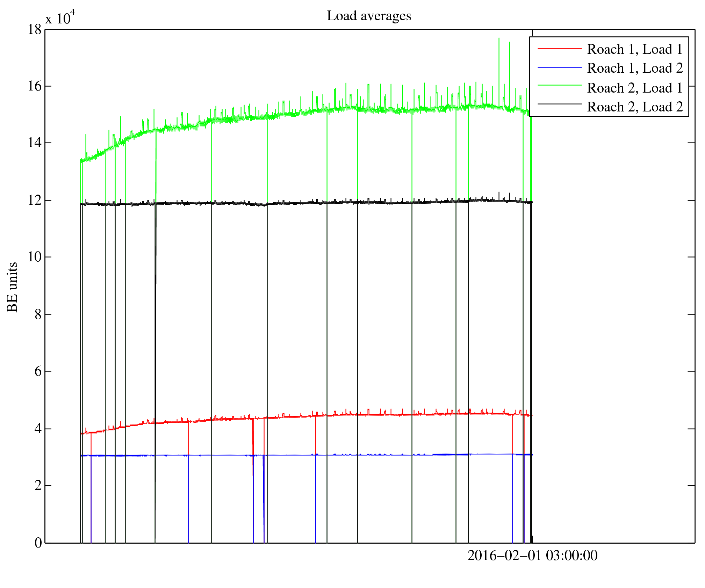The height and width of the screenshot is (588, 705).
Task: Click the y-axis tick label '8'
Action: 38,314
